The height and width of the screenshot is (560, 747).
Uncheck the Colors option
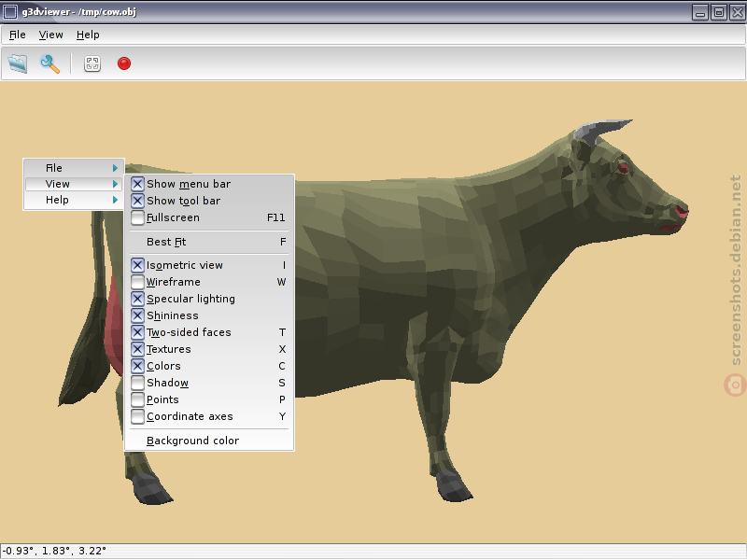[x=209, y=366]
